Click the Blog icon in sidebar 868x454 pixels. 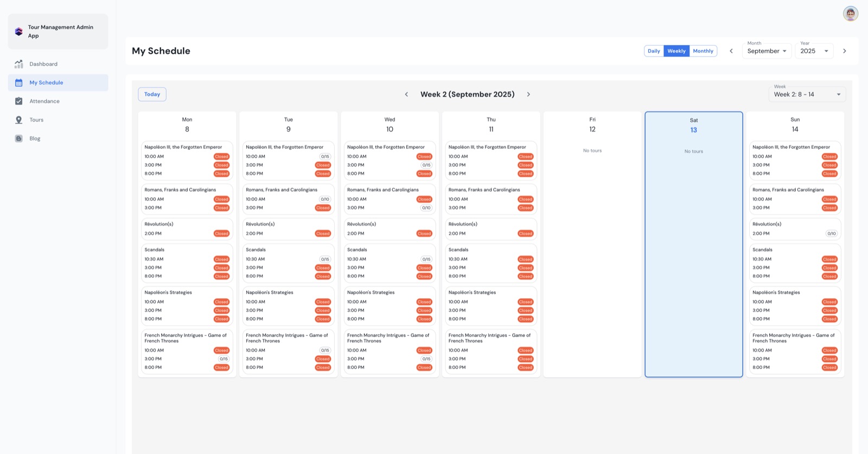pos(19,138)
